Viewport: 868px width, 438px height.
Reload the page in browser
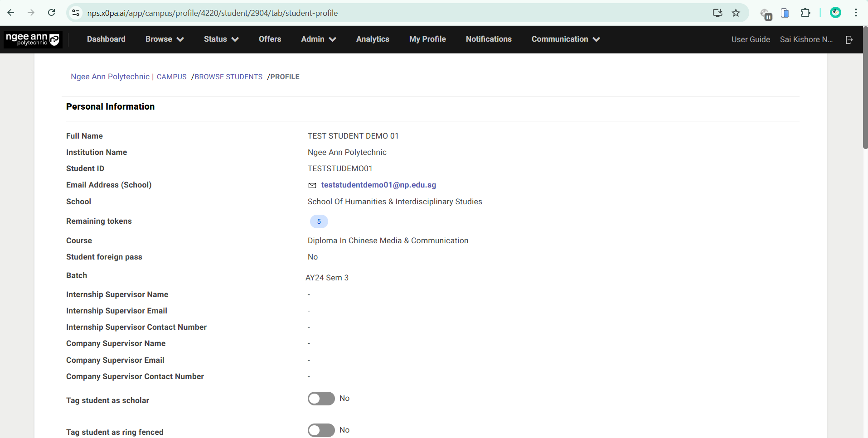coord(52,13)
